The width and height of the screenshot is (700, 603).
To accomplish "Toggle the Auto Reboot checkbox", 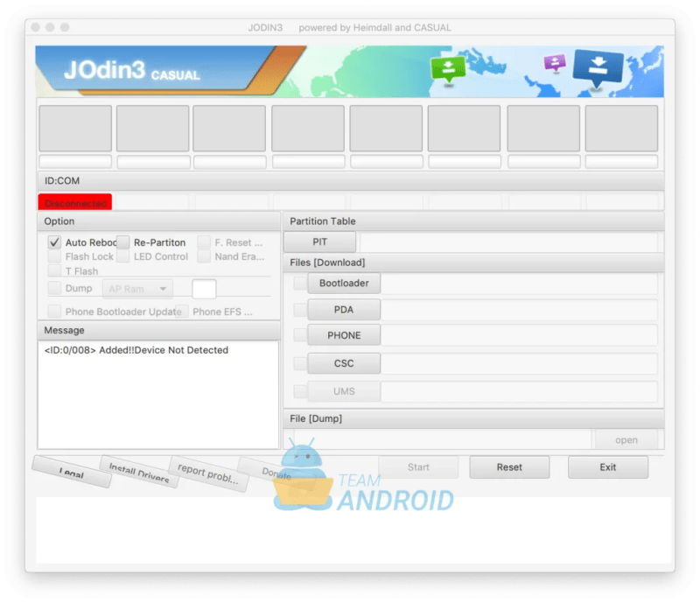I will coord(54,242).
